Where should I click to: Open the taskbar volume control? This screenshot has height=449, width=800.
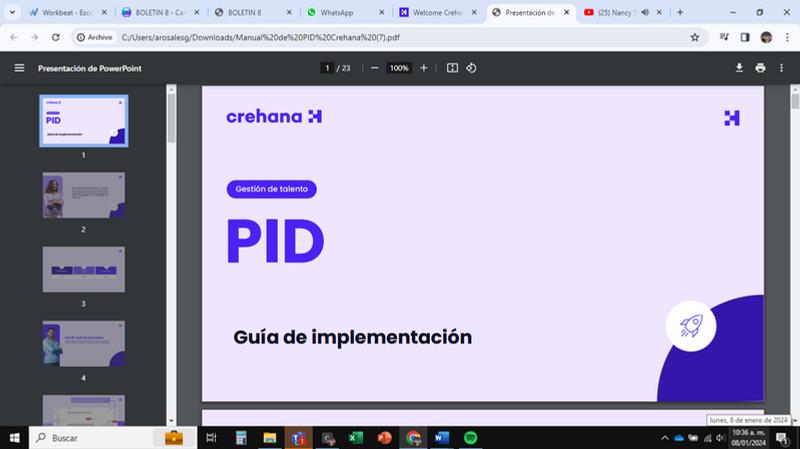[x=720, y=438]
